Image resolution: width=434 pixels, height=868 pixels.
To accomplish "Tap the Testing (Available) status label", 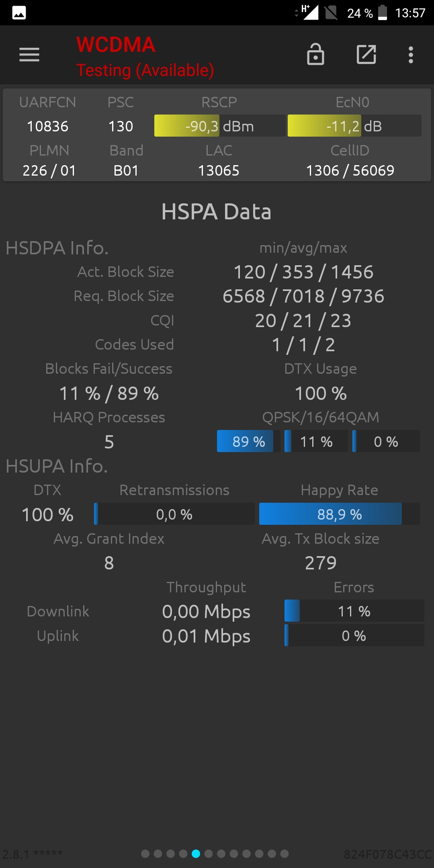I will tap(145, 70).
